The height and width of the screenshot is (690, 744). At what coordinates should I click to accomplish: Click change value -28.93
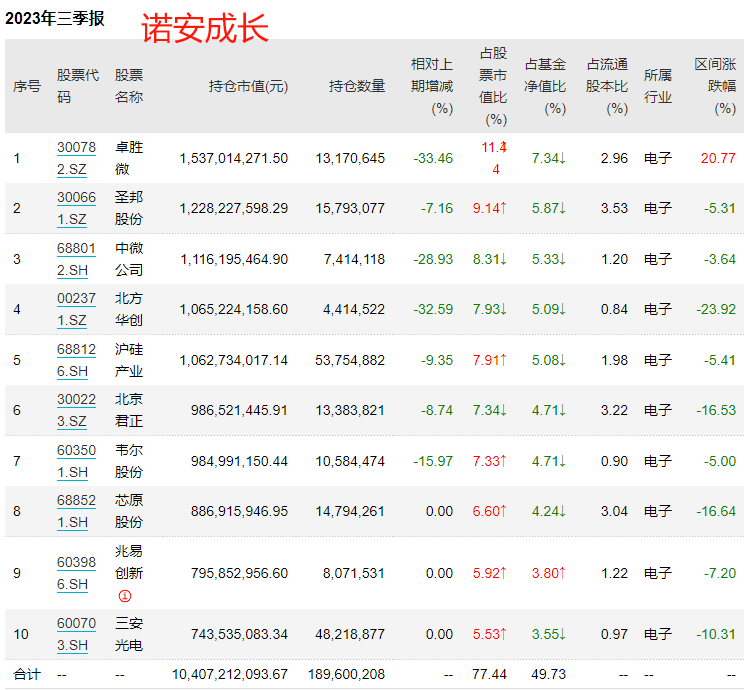coord(433,260)
